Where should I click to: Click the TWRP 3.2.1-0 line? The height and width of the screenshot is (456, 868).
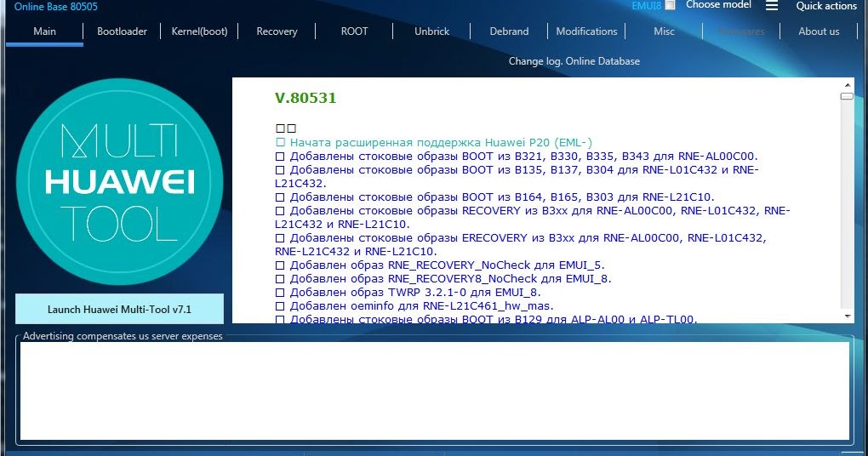(x=408, y=292)
